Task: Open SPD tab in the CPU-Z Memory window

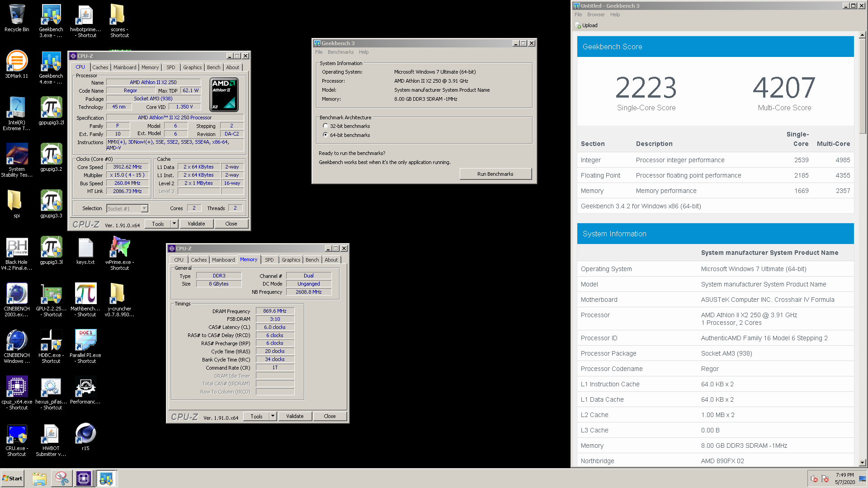Action: [269, 260]
